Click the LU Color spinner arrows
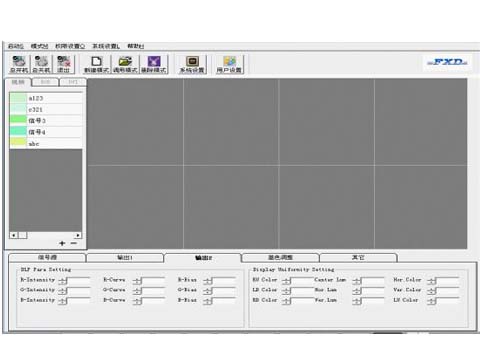This screenshot has width=480, height=360. [x=432, y=301]
